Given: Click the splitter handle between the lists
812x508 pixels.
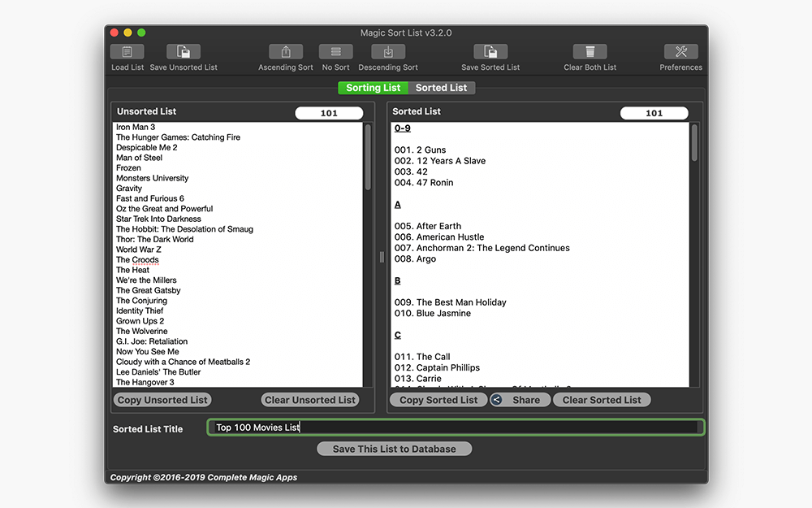Looking at the screenshot, I should 382,257.
